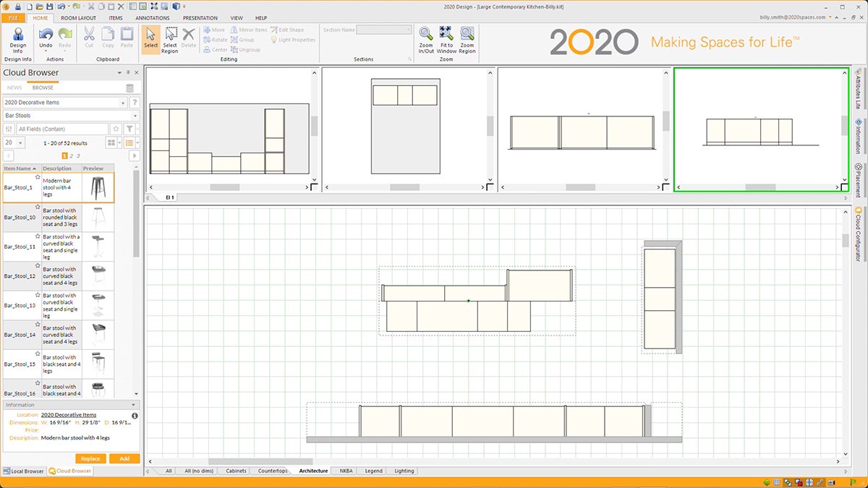
Task: Open search settings sliders icon
Action: pyautogui.click(x=9, y=129)
